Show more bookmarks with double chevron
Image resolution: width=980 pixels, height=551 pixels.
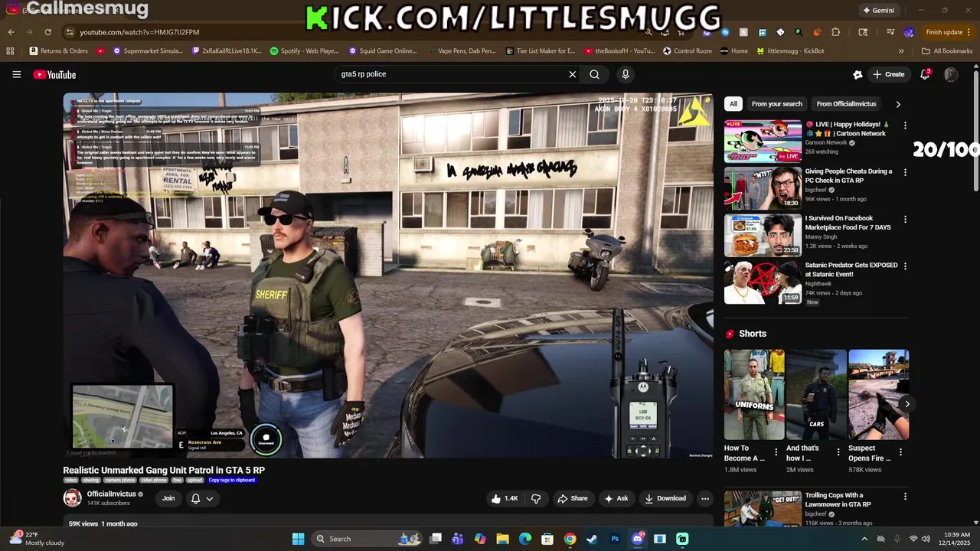[901, 51]
